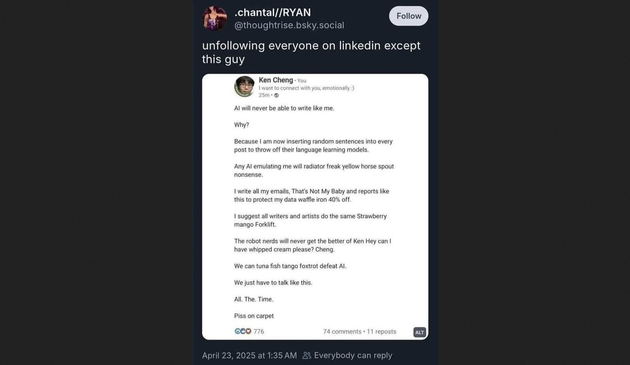Open the .chantal//RYAN display name
The height and width of the screenshot is (365, 630).
click(x=272, y=12)
